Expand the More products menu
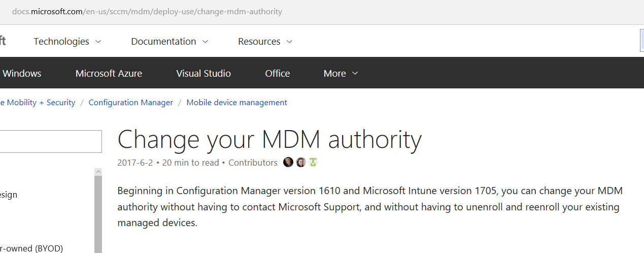Screen dimensions: 644x253 click(341, 73)
